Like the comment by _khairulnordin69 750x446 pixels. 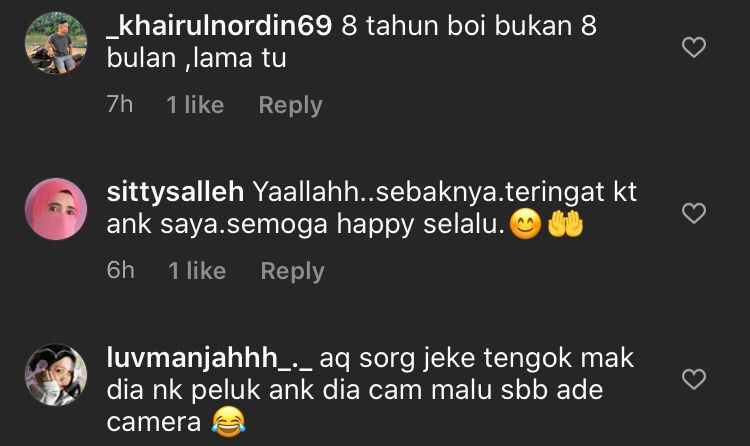click(x=694, y=47)
